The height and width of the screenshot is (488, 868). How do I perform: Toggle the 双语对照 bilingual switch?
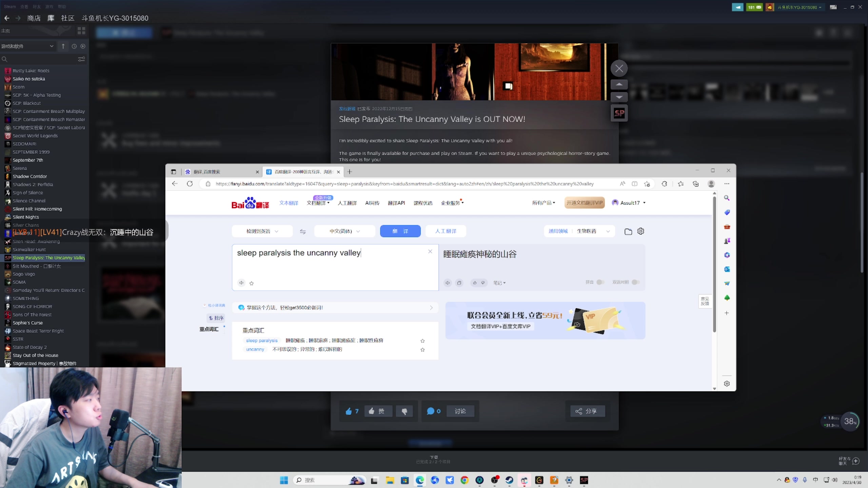coord(635,282)
